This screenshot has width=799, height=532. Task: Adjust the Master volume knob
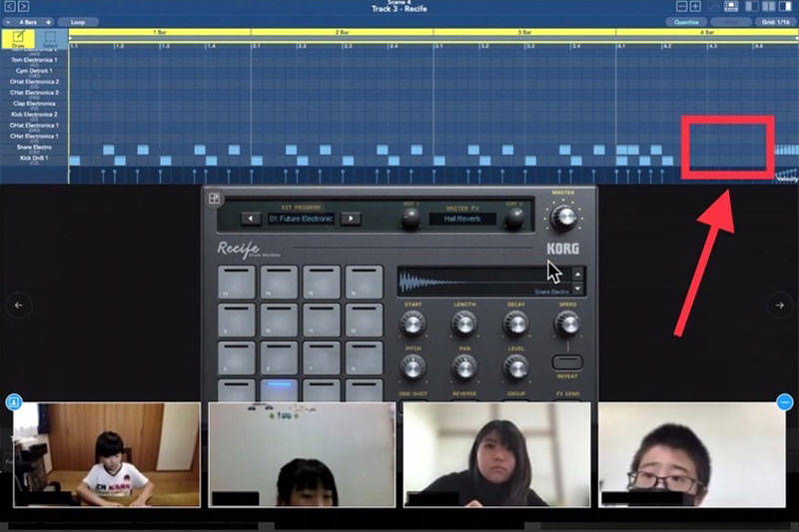[x=563, y=218]
